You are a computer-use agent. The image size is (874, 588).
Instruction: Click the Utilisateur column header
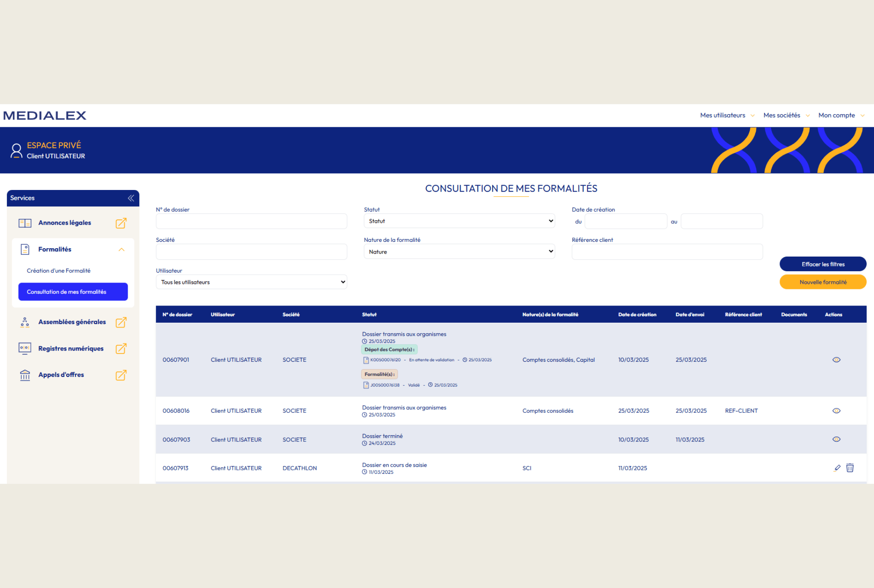click(223, 315)
